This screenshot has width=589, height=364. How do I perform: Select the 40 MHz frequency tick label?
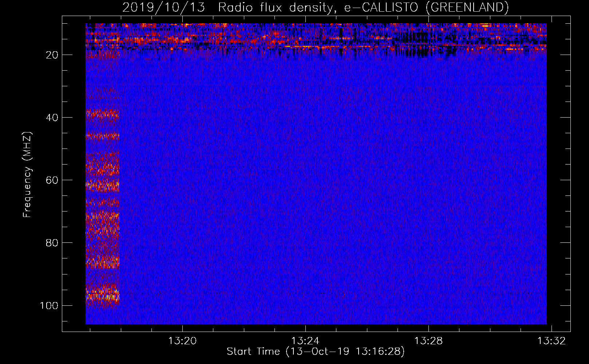tap(52, 118)
